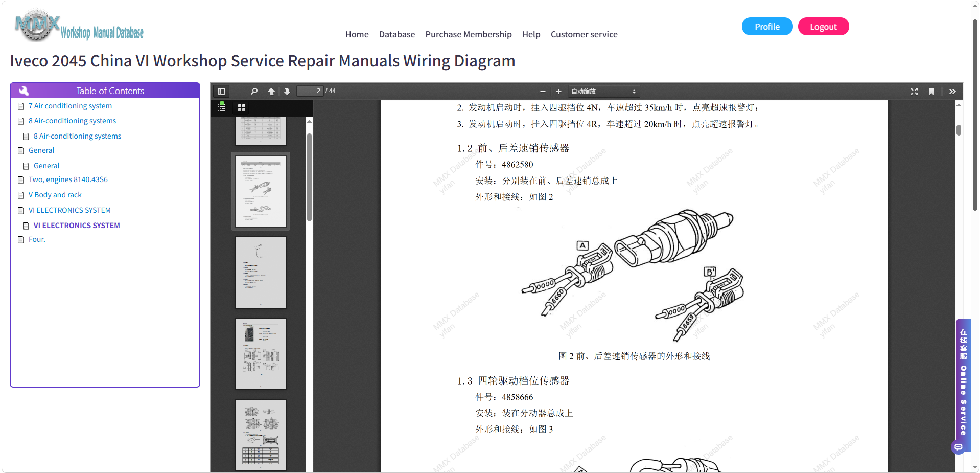Open V Body and rack chapter
Screen dimensions: 980x473
pyautogui.click(x=55, y=195)
